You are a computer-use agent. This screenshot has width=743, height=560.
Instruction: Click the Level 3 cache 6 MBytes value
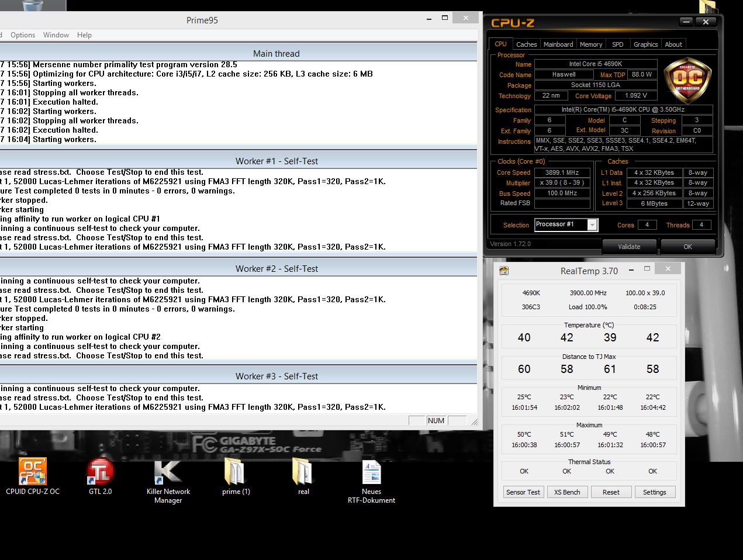(x=654, y=203)
